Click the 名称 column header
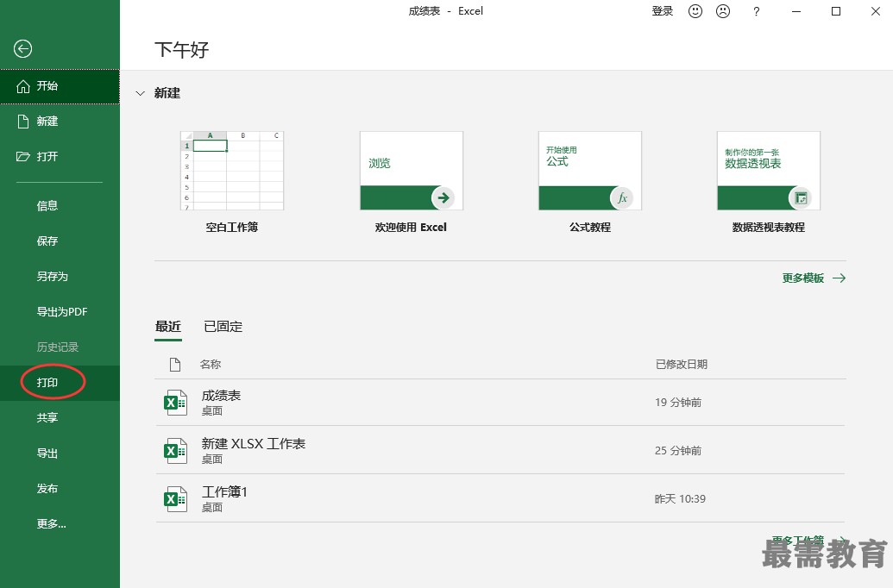 point(211,365)
